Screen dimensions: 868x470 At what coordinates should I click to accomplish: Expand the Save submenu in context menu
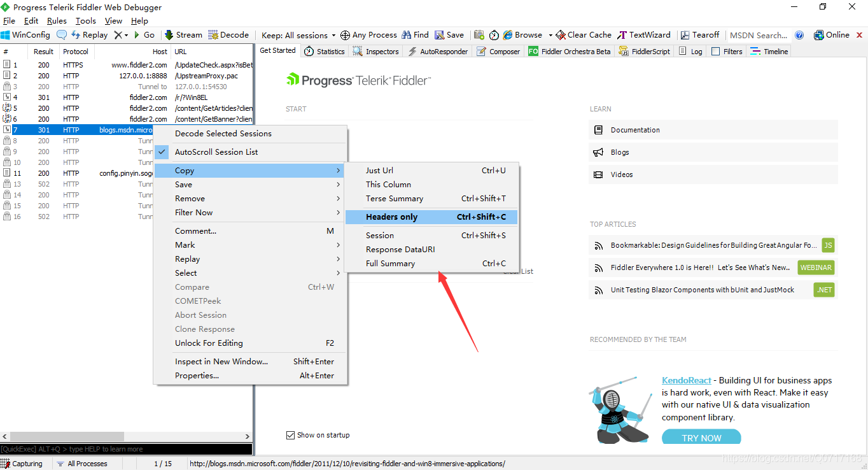pos(251,185)
